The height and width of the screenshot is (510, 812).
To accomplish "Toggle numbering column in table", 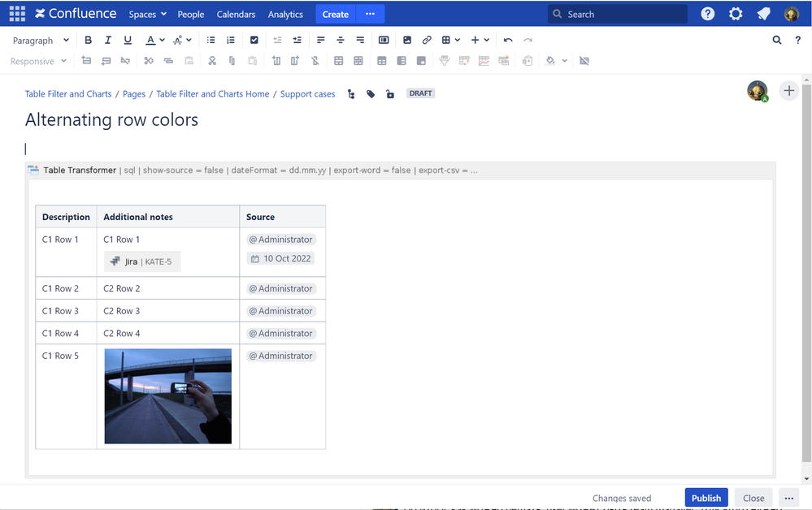I will 421,61.
